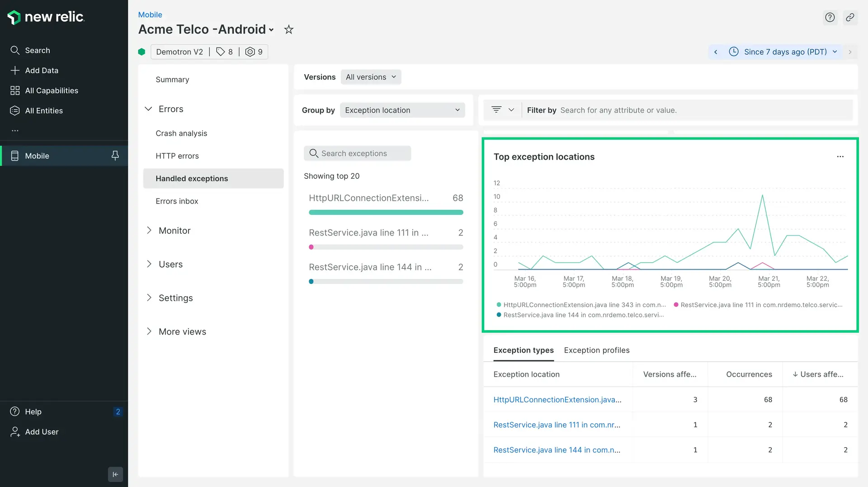Image resolution: width=868 pixels, height=487 pixels.
Task: Open the Group by Exception location dropdown
Action: coord(402,110)
